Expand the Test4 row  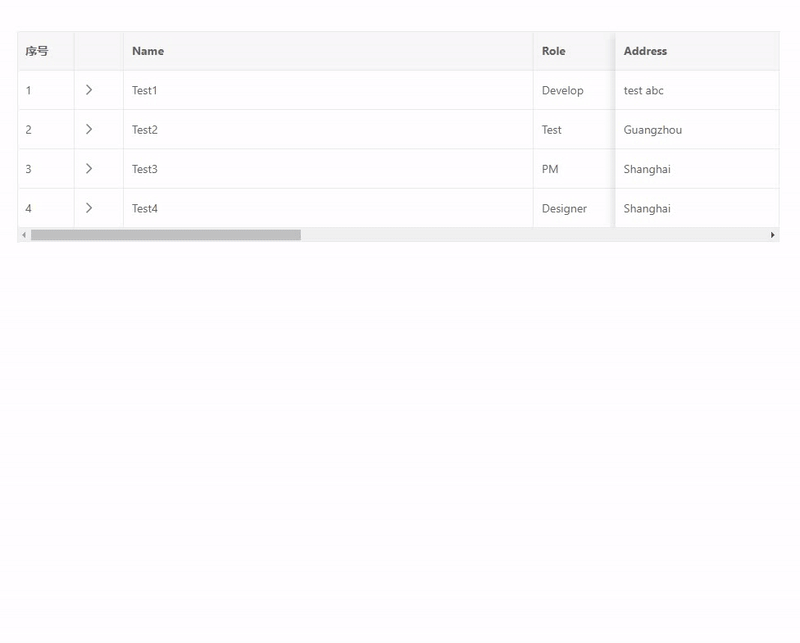point(89,208)
